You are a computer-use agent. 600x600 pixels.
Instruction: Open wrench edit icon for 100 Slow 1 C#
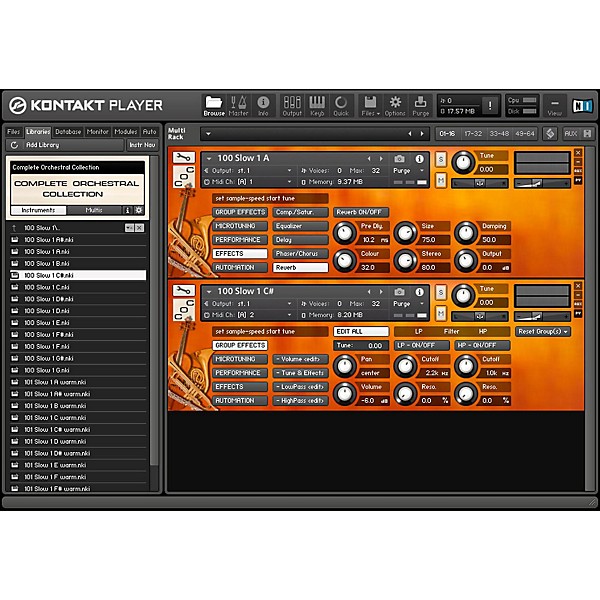click(x=184, y=290)
